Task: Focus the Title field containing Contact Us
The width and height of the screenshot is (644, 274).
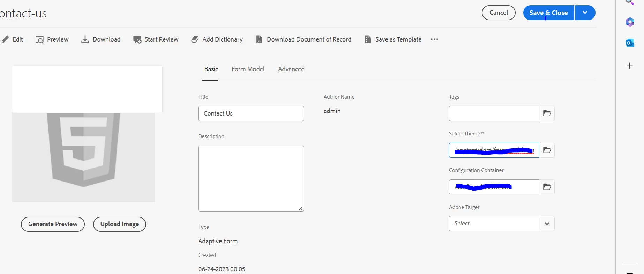Action: tap(251, 113)
